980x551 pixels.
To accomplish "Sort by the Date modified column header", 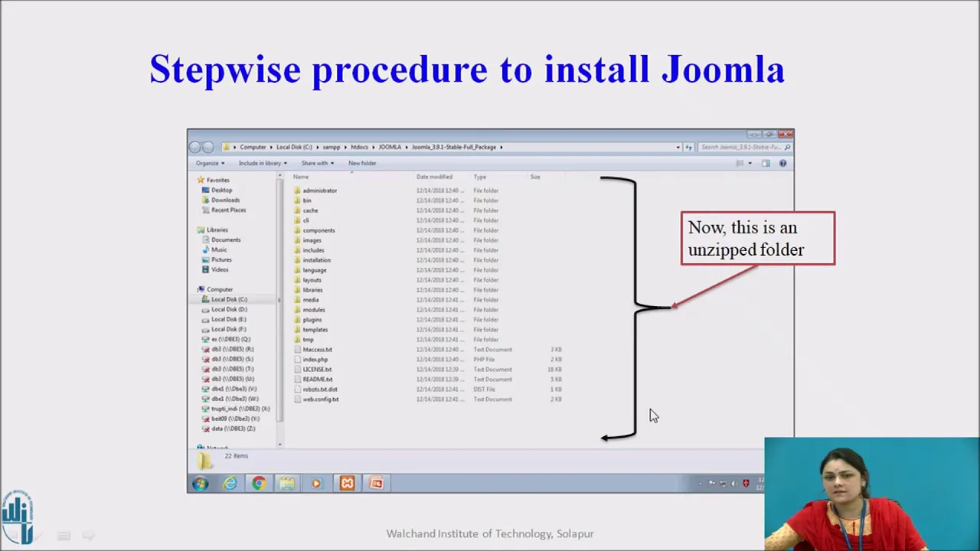I will 434,177.
